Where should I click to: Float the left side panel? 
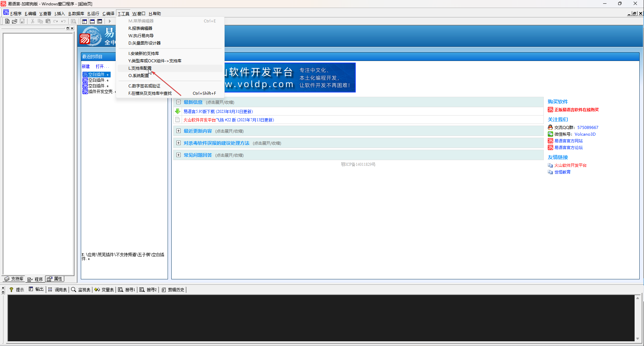point(68,28)
